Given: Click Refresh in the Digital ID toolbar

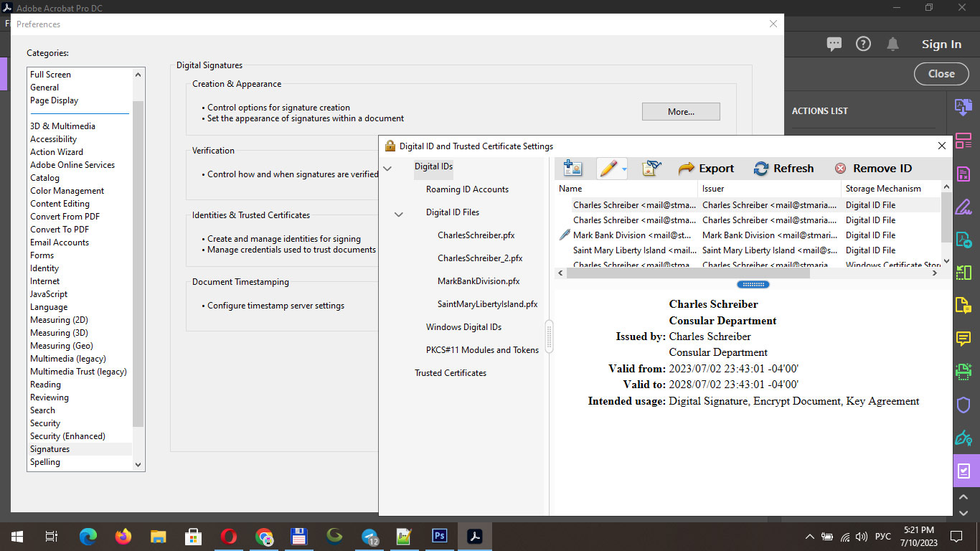Looking at the screenshot, I should 783,169.
